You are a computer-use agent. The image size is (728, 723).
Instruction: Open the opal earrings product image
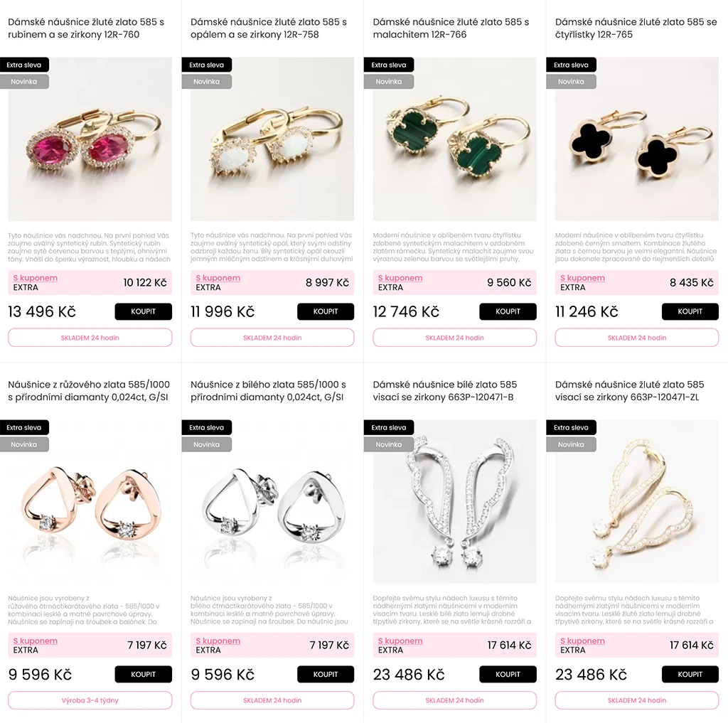click(x=272, y=139)
